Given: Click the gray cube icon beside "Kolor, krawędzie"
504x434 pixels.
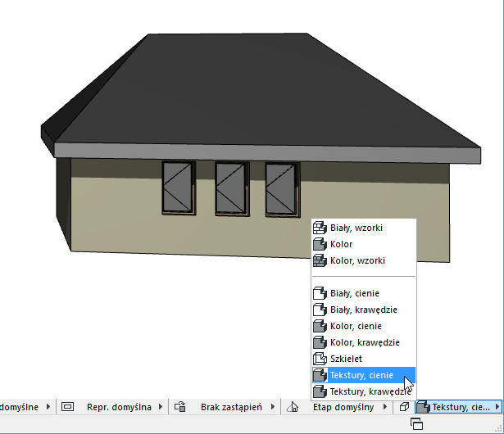Looking at the screenshot, I should [x=320, y=342].
